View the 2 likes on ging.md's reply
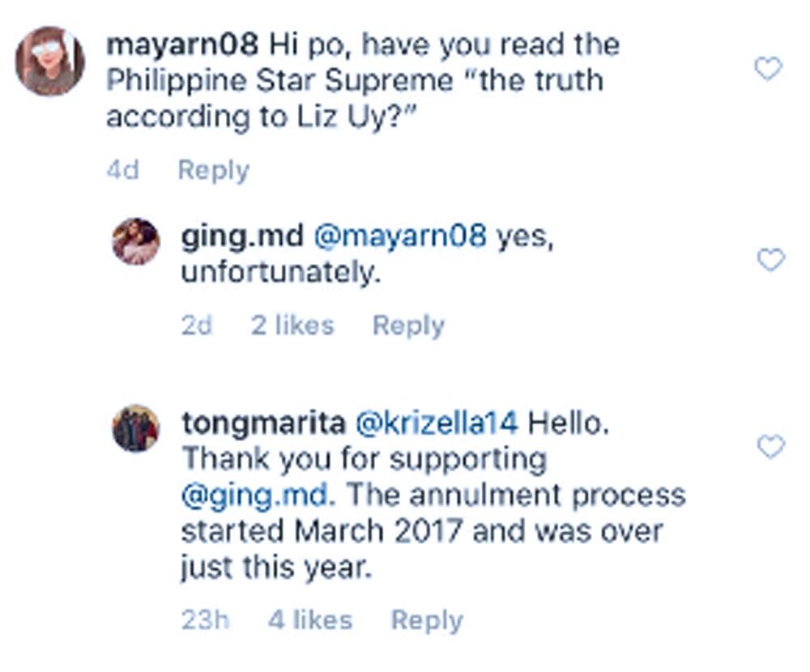Screen dimensions: 810x672 [292, 325]
